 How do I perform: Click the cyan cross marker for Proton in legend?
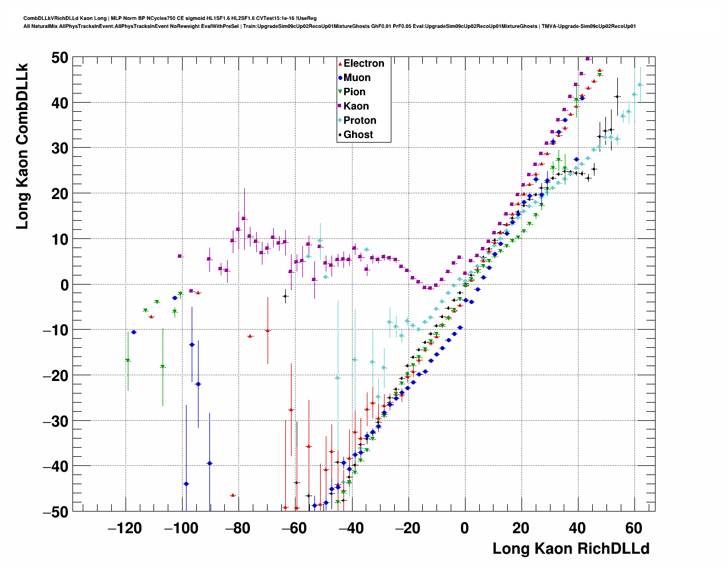coord(340,120)
